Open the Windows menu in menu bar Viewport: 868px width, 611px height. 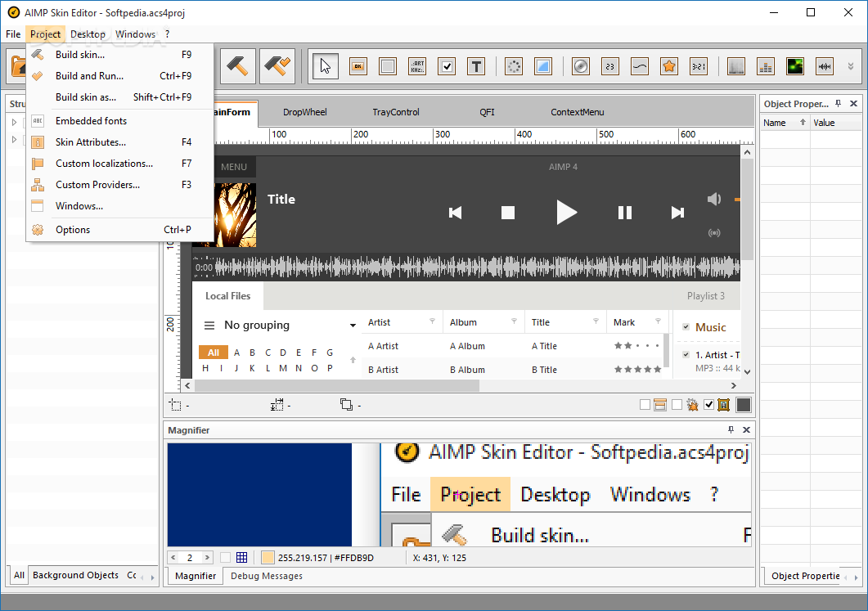click(x=135, y=34)
